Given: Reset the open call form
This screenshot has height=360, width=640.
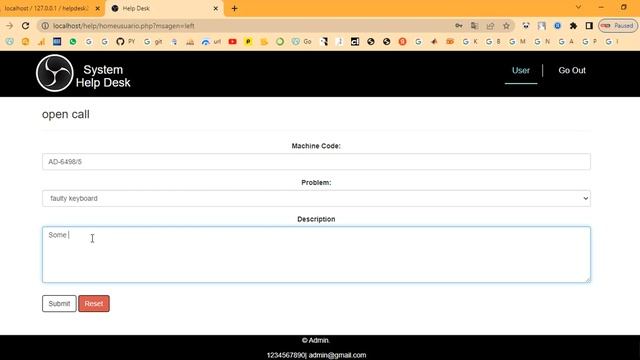Looking at the screenshot, I should [94, 303].
